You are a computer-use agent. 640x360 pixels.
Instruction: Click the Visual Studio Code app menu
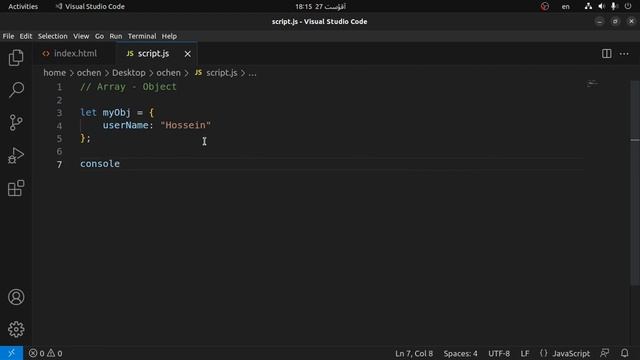(90, 7)
